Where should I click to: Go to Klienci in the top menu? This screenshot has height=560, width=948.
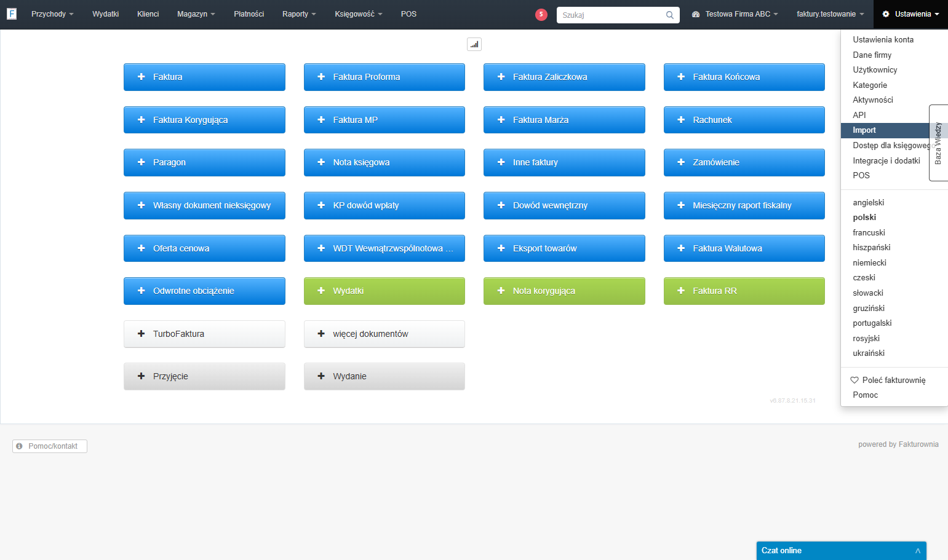148,14
